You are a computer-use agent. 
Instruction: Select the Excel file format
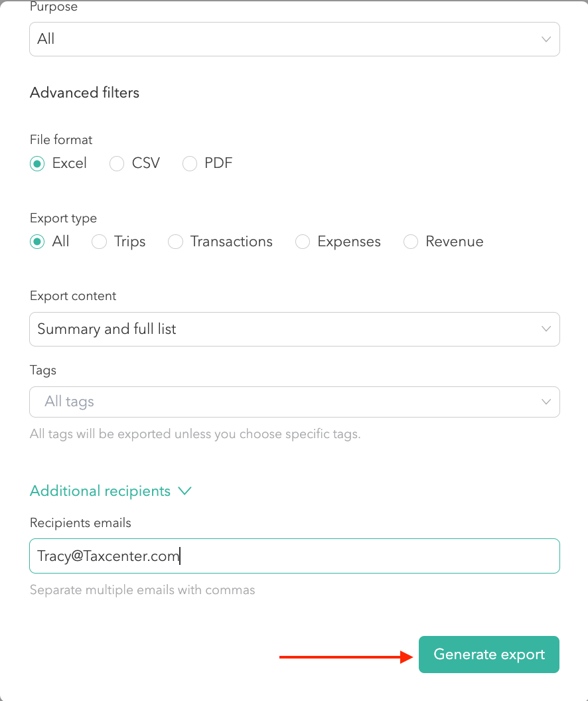tap(38, 163)
